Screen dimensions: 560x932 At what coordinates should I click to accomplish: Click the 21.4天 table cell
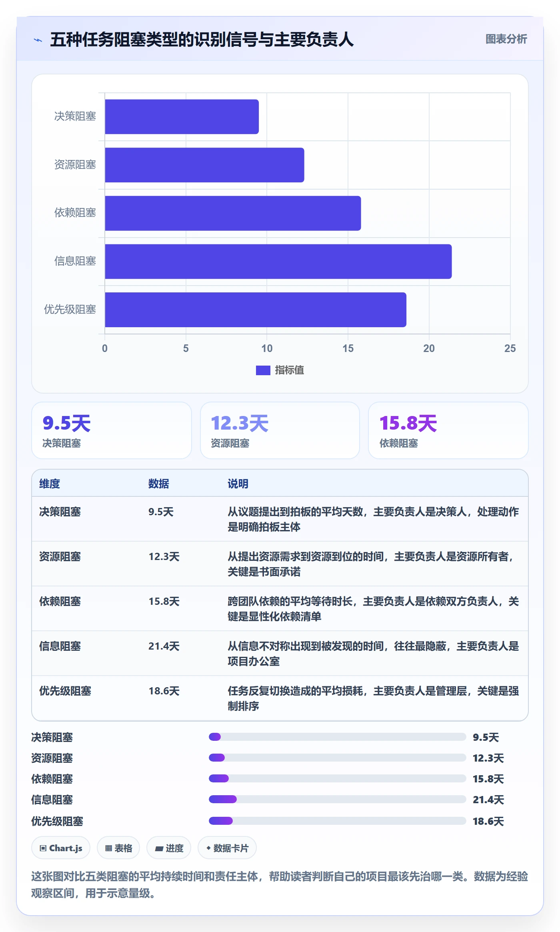[164, 646]
